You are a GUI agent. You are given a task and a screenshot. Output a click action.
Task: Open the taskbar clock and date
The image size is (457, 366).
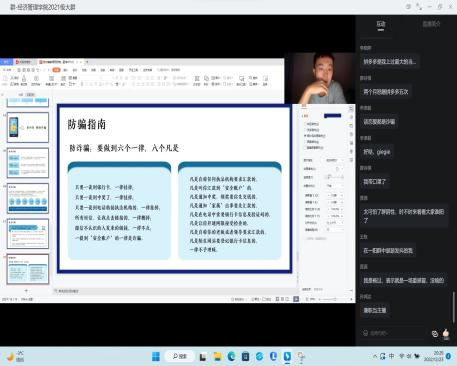click(434, 356)
